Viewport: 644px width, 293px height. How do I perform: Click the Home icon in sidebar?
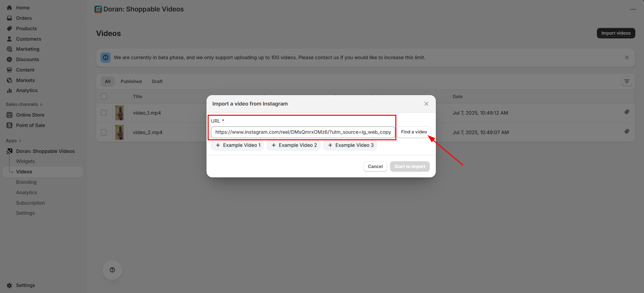coord(9,8)
